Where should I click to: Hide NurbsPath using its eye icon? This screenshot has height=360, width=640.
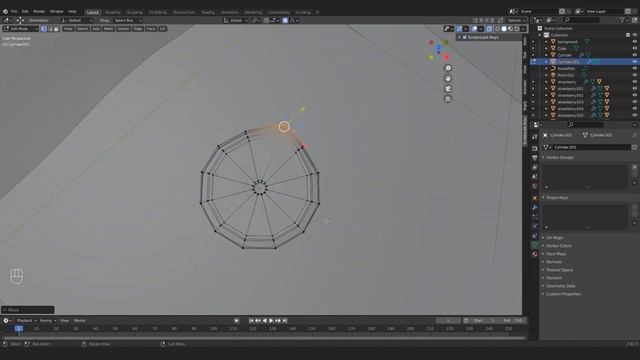(x=635, y=69)
